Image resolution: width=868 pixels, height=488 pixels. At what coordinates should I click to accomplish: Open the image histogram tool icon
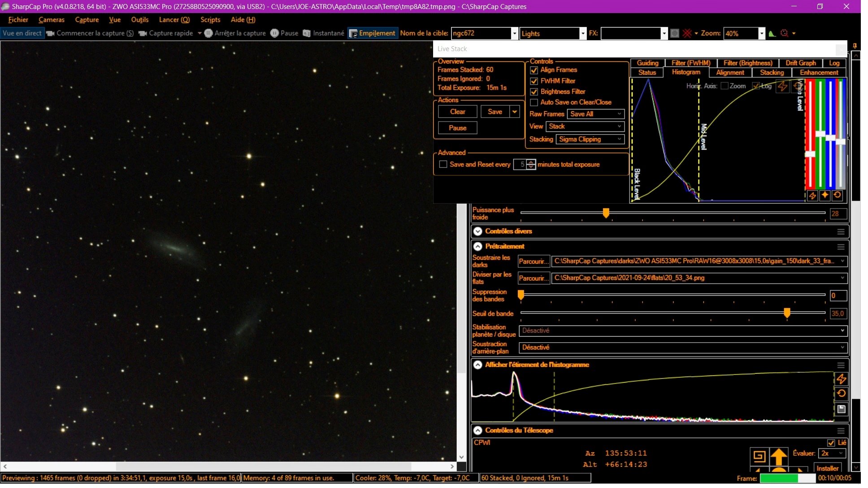(x=772, y=33)
